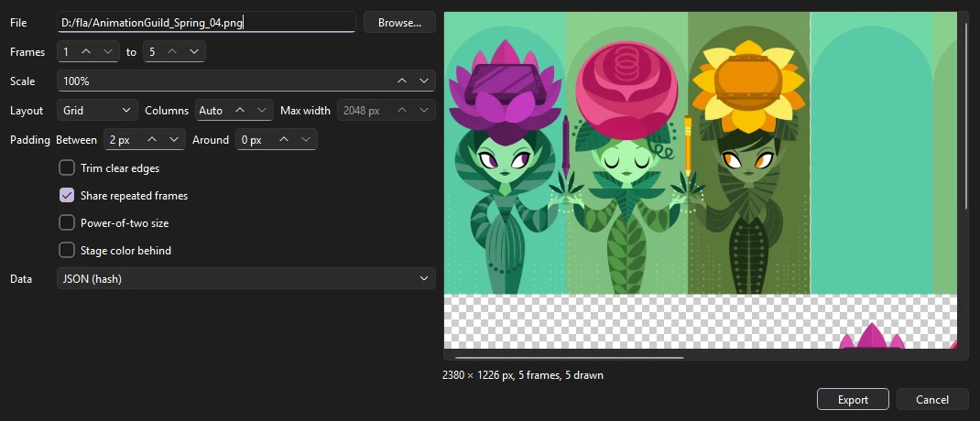980x421 pixels.
Task: Open the Layout dropdown set to Grid
Action: tap(97, 111)
